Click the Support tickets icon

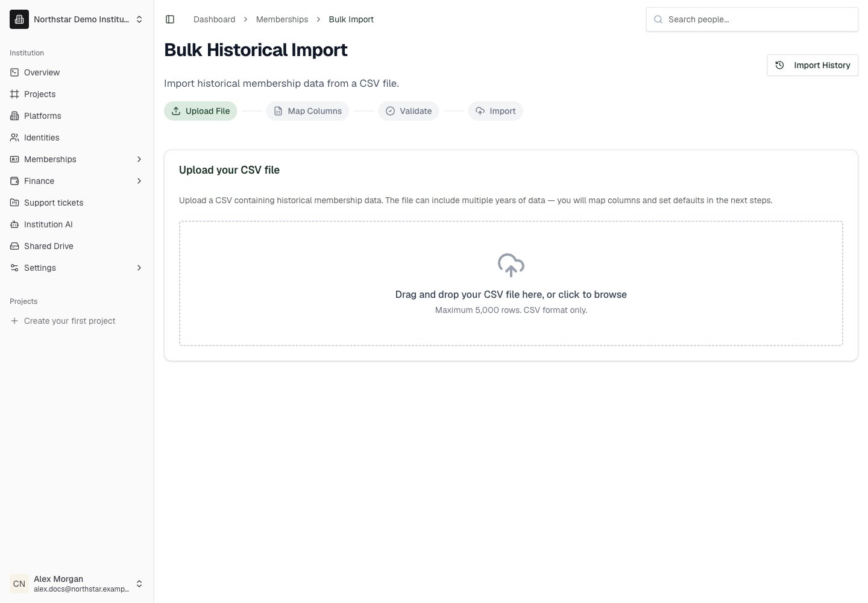(x=14, y=203)
